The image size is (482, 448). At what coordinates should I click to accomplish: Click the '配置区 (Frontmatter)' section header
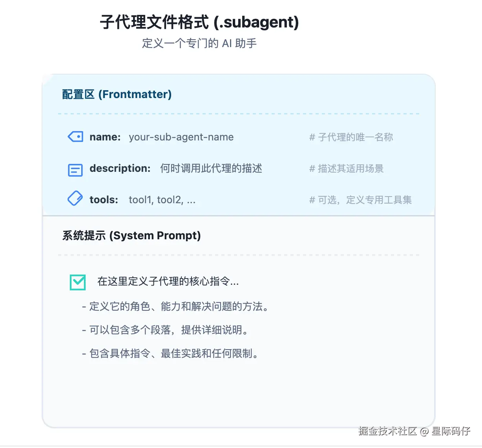click(117, 94)
